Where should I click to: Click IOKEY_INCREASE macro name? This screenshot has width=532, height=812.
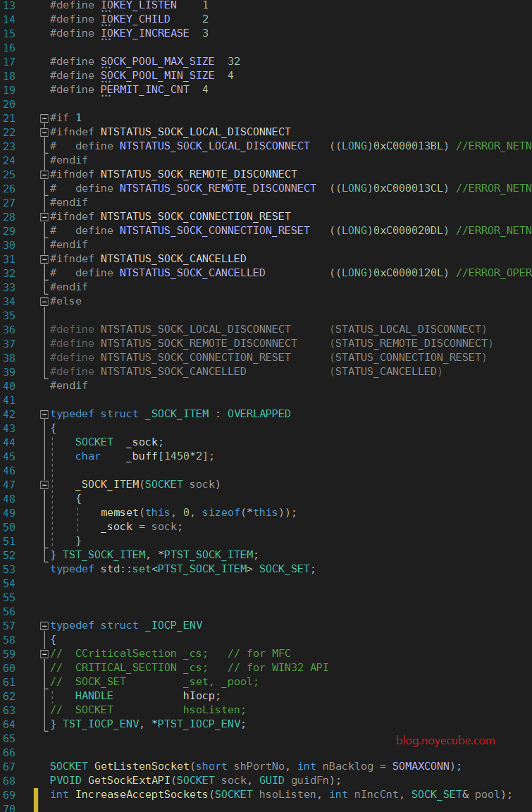point(145,33)
